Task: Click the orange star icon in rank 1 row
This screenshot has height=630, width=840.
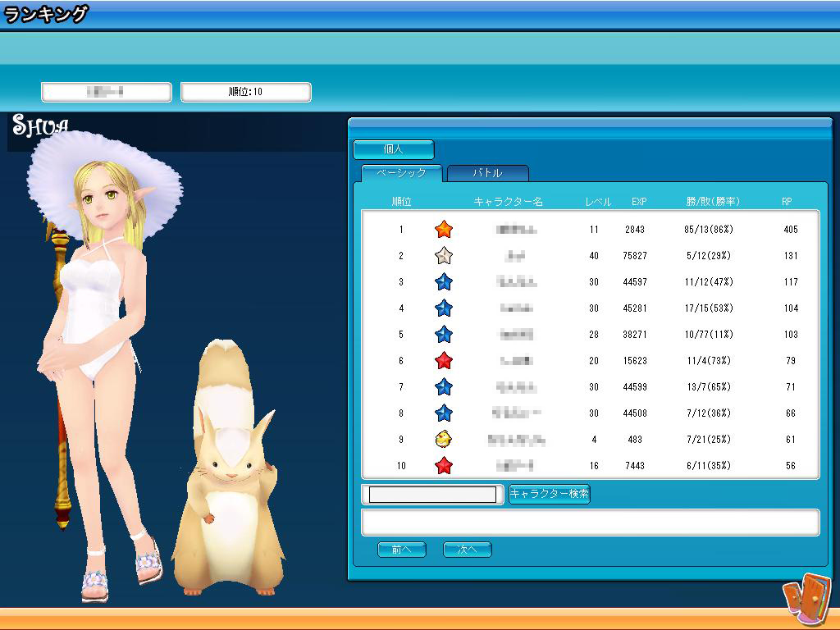Action: pos(444,230)
